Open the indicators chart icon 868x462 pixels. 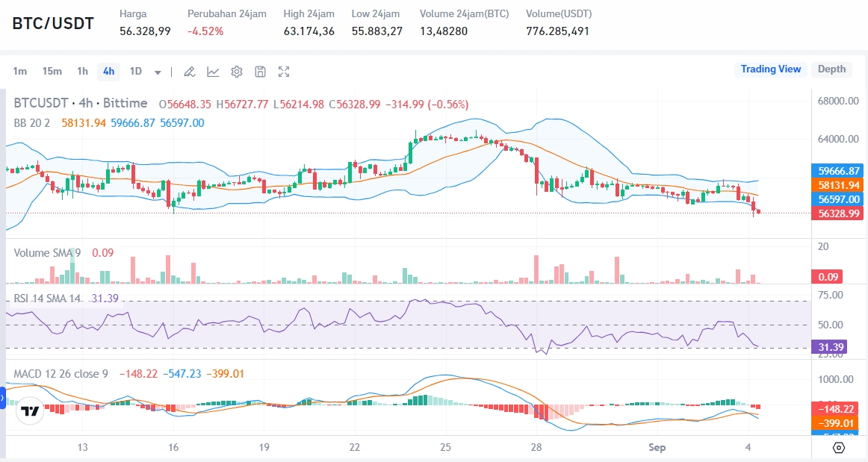(x=213, y=72)
